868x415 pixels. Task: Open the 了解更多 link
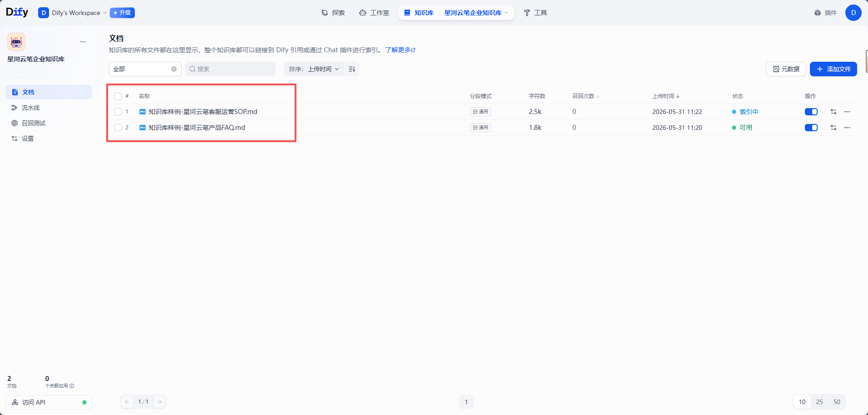pos(400,50)
